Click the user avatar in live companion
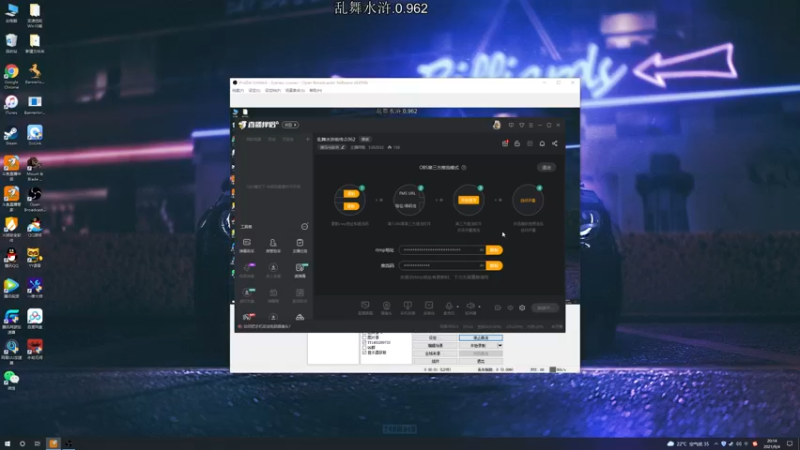Image resolution: width=800 pixels, height=450 pixels. tap(496, 125)
